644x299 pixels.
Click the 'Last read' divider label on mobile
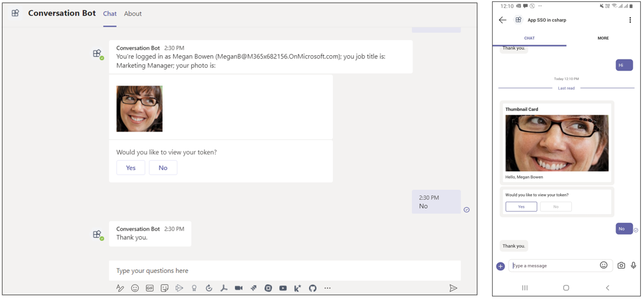tap(566, 88)
